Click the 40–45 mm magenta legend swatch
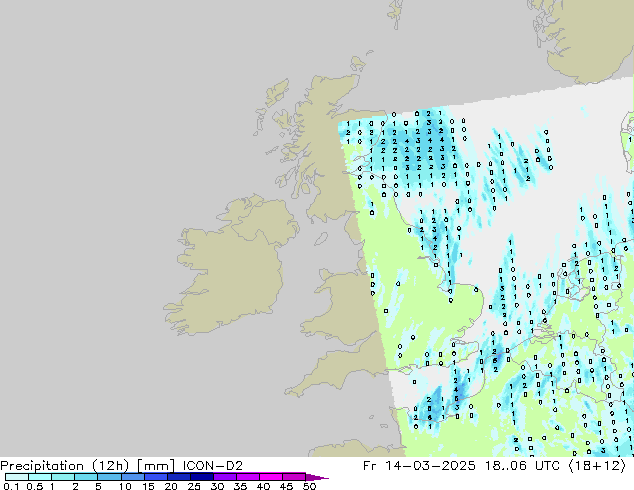634x490 pixels. (x=271, y=477)
